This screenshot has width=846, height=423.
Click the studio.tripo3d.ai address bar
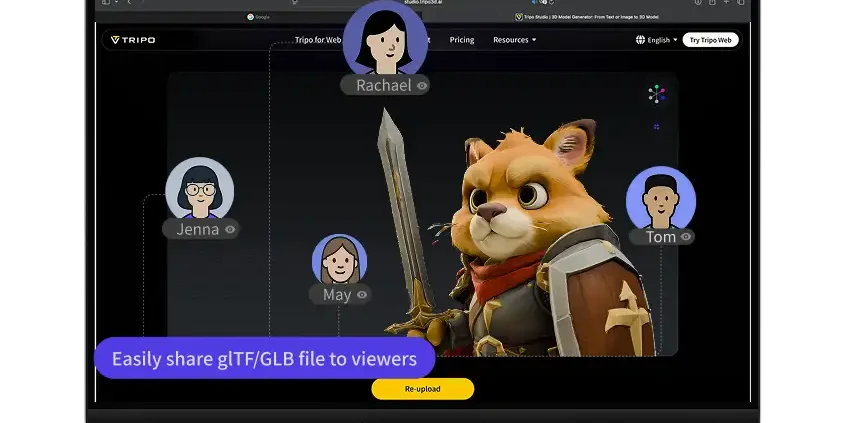tap(426, 2)
